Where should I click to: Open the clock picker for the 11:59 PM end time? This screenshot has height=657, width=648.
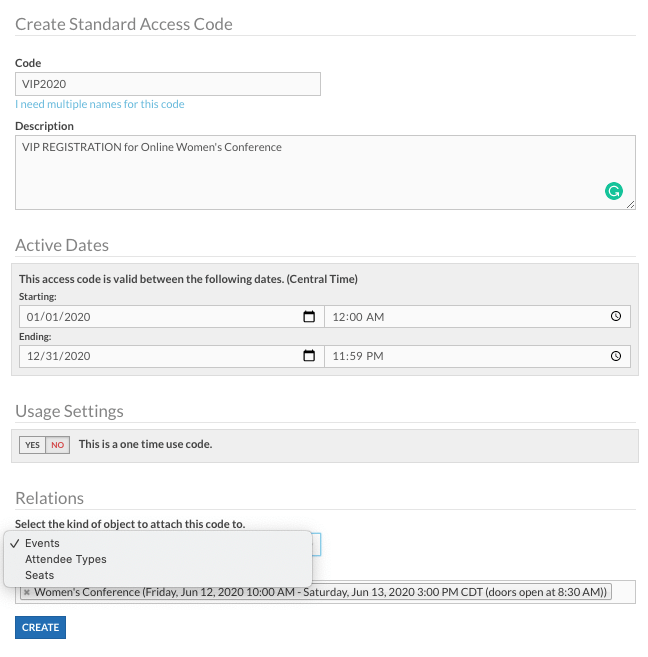click(615, 356)
